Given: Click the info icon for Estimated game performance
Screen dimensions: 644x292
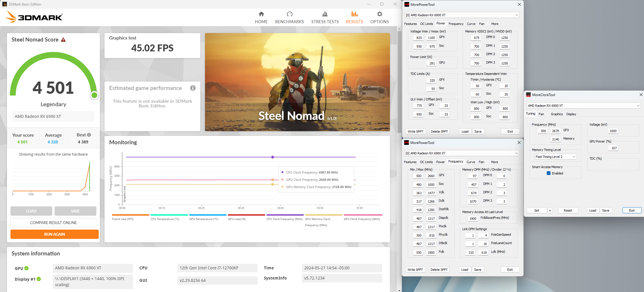Looking at the screenshot, I should (193, 88).
